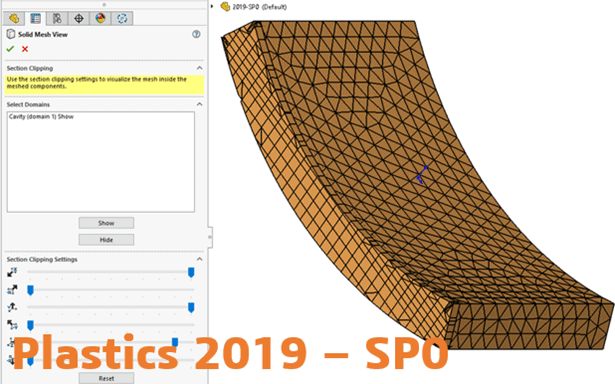The width and height of the screenshot is (615, 384).
Task: Open the DimXpertManager crosshair tab
Action: point(78,18)
